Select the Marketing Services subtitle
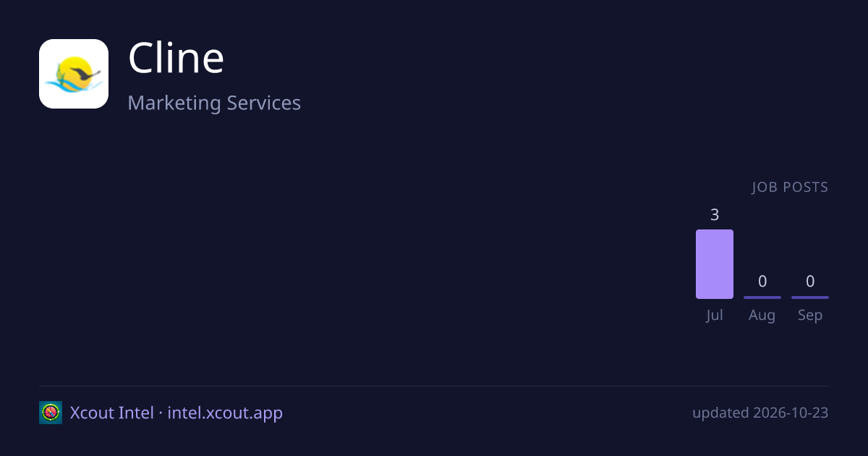 [x=214, y=103]
